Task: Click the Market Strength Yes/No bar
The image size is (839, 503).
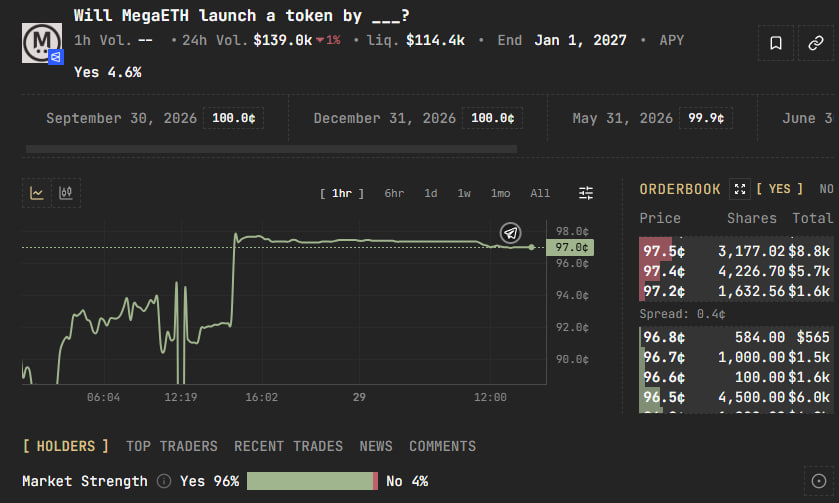Action: click(x=312, y=481)
